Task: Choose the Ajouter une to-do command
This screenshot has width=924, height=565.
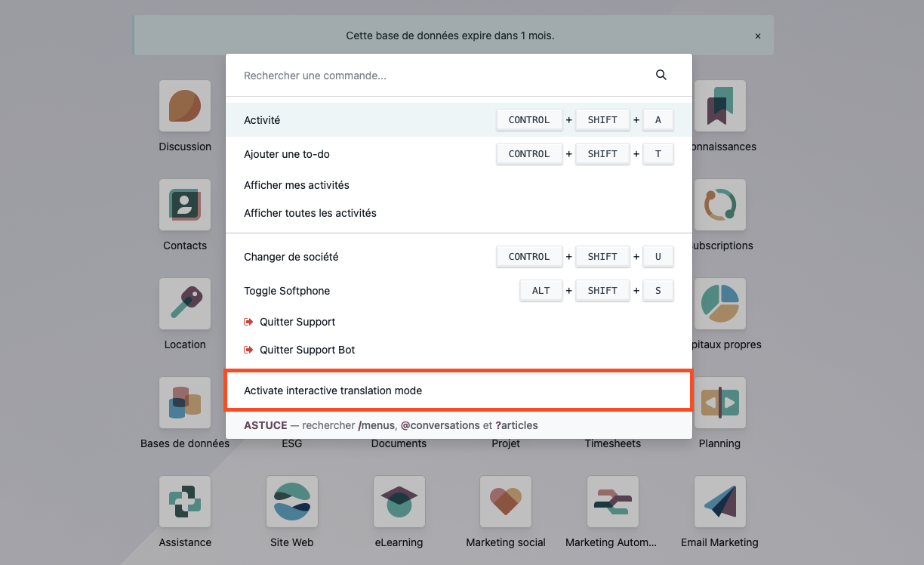Action: pos(459,154)
